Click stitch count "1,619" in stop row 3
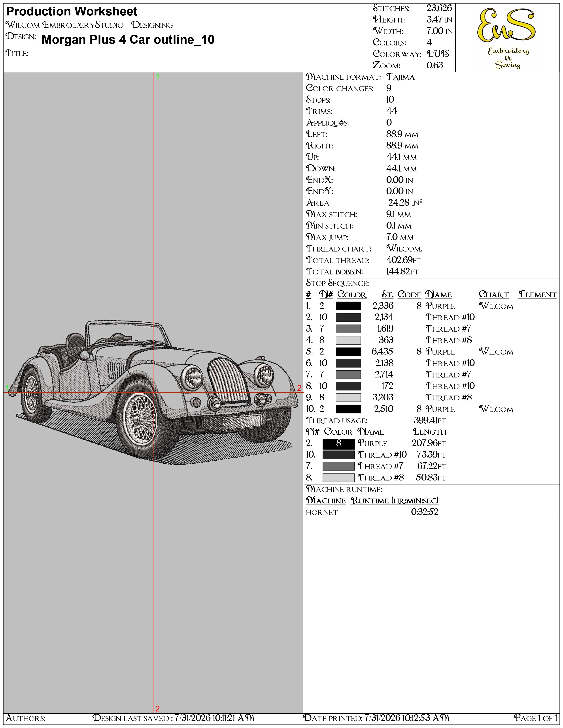Viewport: 563px width, 728px height. tap(385, 329)
